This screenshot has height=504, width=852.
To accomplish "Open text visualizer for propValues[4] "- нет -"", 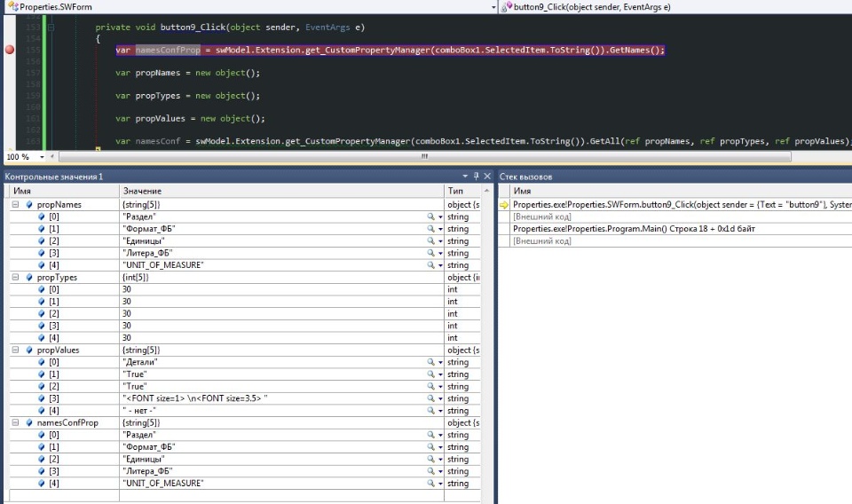I will point(431,411).
